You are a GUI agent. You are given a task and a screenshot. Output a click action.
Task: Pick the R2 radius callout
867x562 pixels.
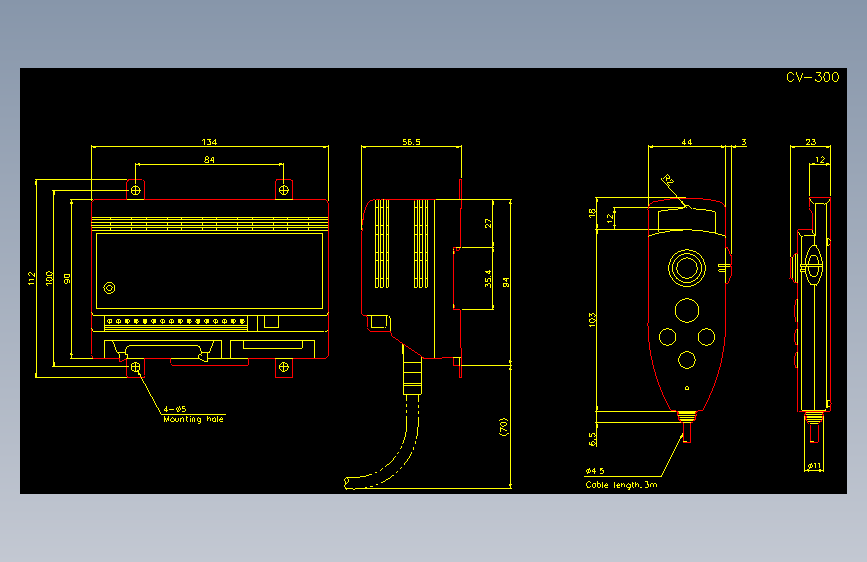point(668,180)
